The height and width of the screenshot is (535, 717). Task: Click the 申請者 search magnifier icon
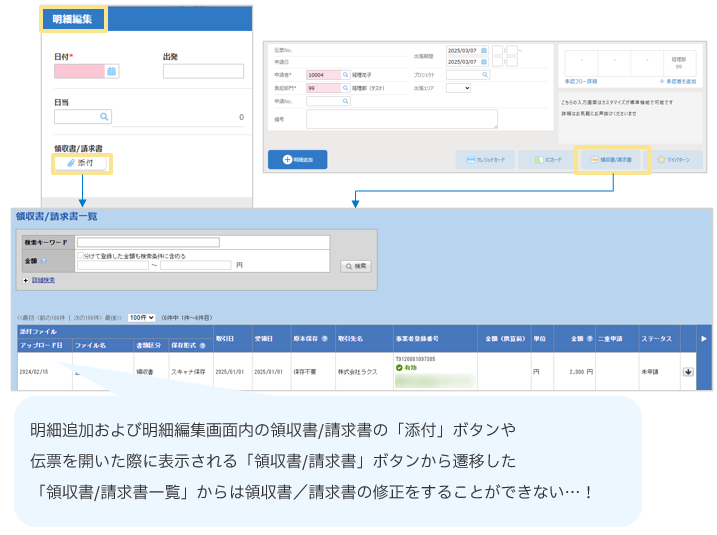click(345, 75)
